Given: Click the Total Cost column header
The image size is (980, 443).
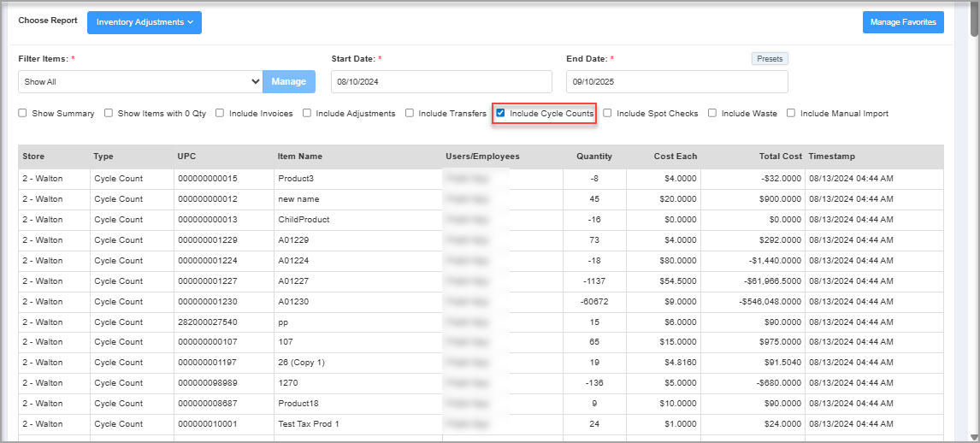Looking at the screenshot, I should coord(781,157).
